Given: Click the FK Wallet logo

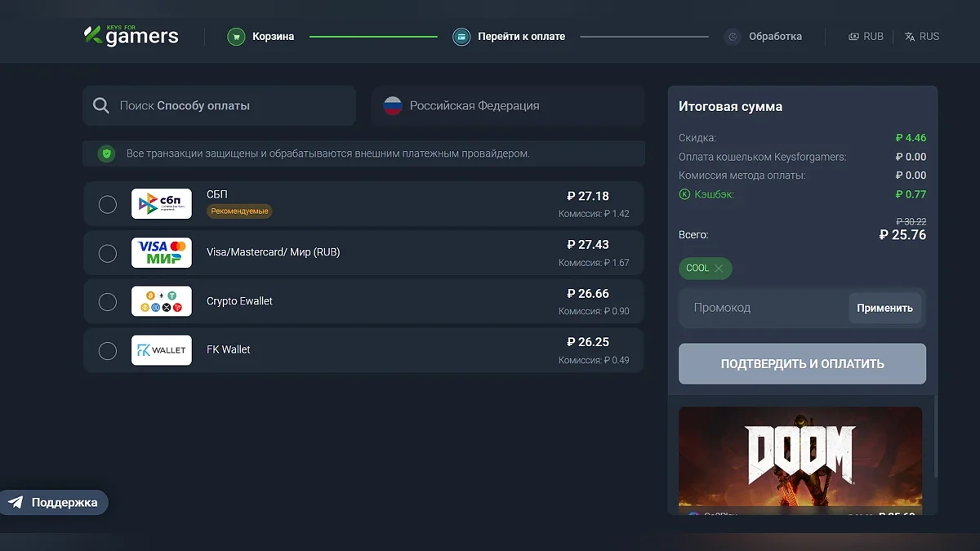Looking at the screenshot, I should [x=162, y=349].
